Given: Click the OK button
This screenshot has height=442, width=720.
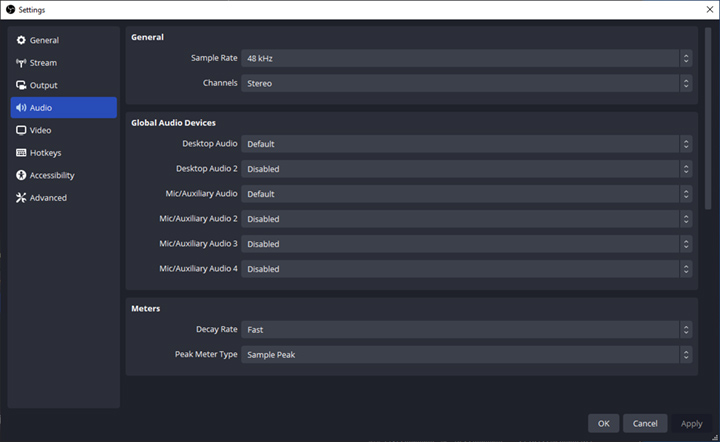Looking at the screenshot, I should coord(603,424).
